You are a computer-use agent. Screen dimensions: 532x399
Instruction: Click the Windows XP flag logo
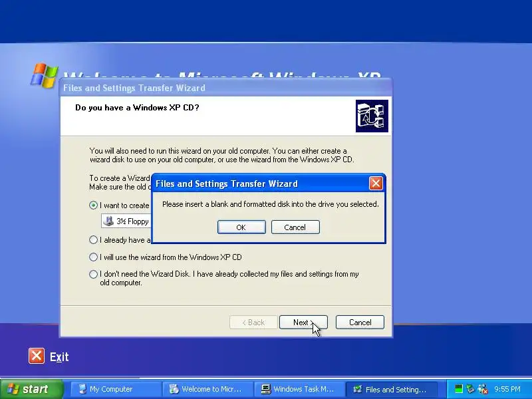click(x=44, y=75)
